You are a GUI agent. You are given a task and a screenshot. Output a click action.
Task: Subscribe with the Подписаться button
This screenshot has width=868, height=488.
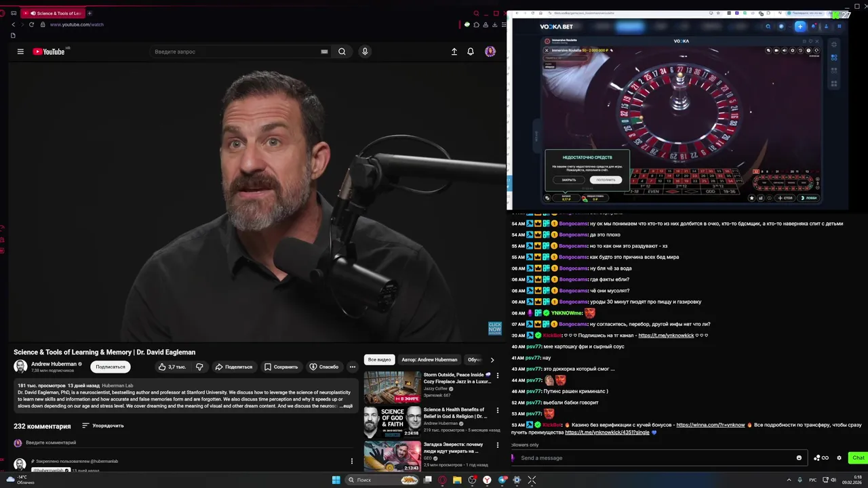pos(111,367)
